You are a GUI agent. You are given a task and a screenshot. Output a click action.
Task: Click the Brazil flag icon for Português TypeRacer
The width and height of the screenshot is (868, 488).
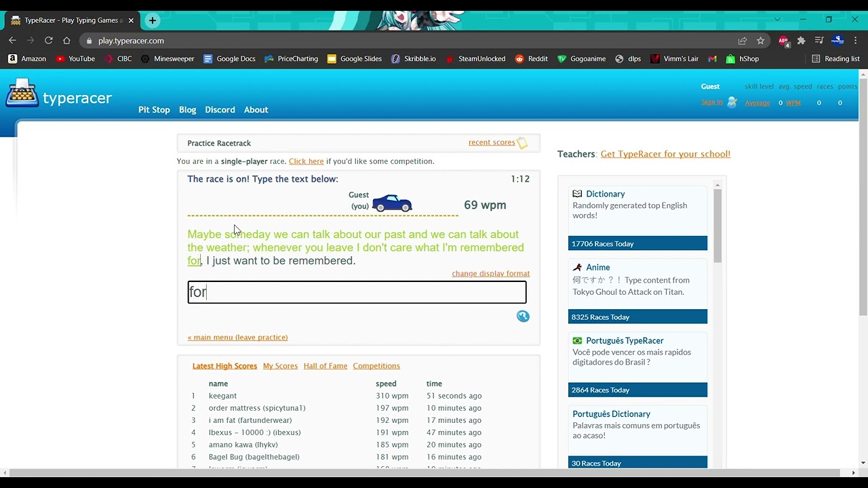coord(577,340)
